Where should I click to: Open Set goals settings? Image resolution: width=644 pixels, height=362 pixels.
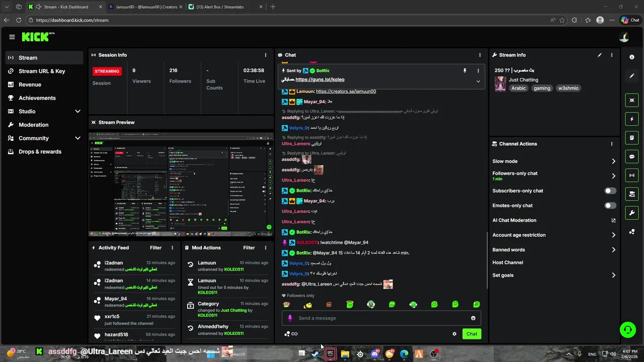click(x=554, y=275)
